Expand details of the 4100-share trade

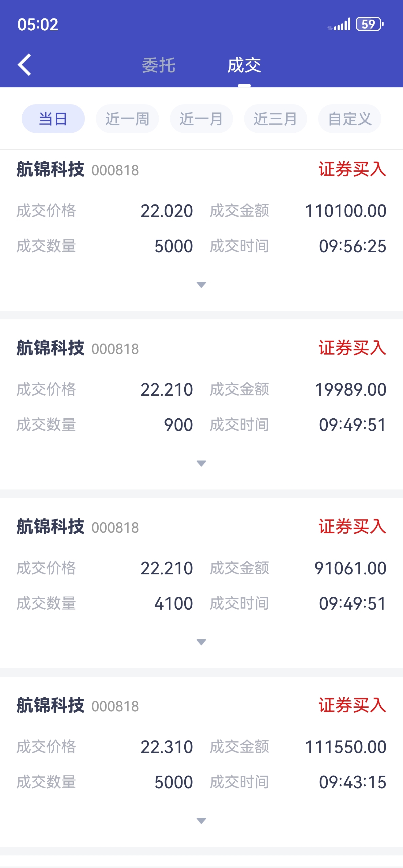tap(201, 642)
